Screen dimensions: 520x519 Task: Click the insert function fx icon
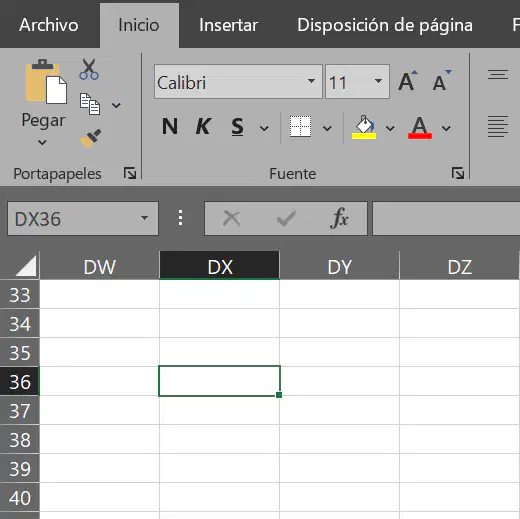[x=339, y=218]
